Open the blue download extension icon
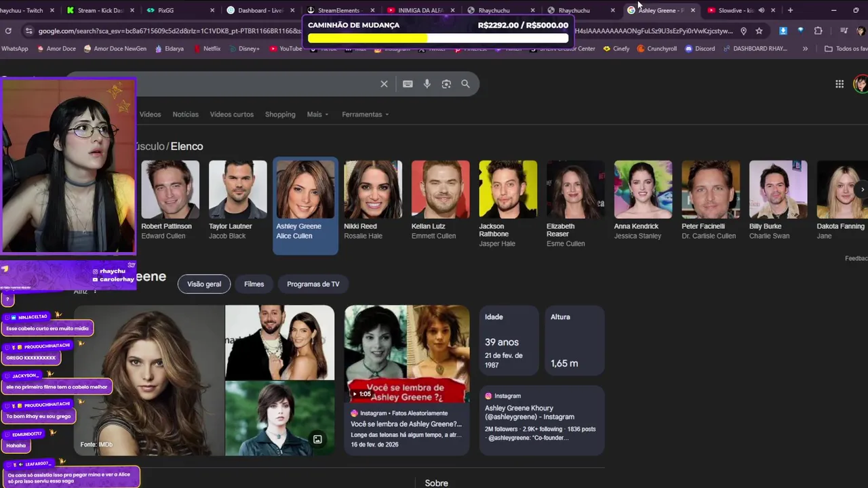Screen dimensions: 868x488 [783, 30]
